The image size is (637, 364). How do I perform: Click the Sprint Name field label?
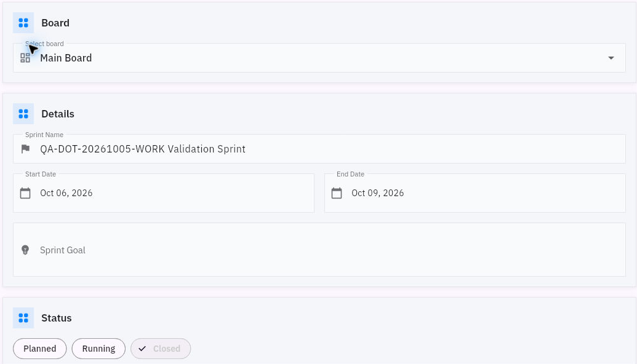(x=44, y=135)
